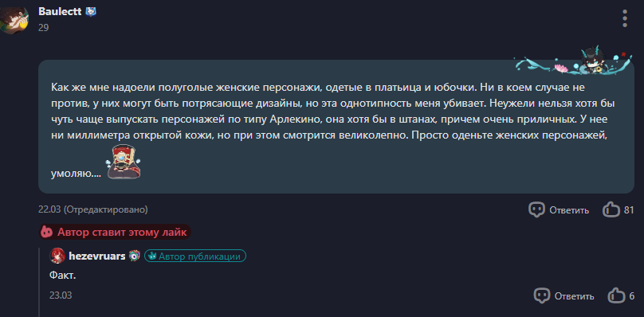
Task: Click the speech bubble reply icon on the Факт. reply
Action: [542, 295]
